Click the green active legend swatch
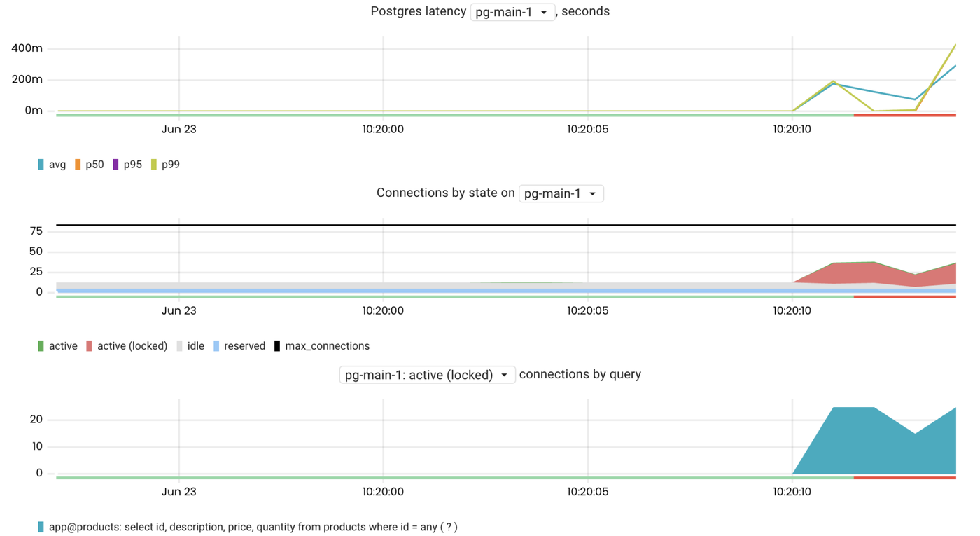 41,346
